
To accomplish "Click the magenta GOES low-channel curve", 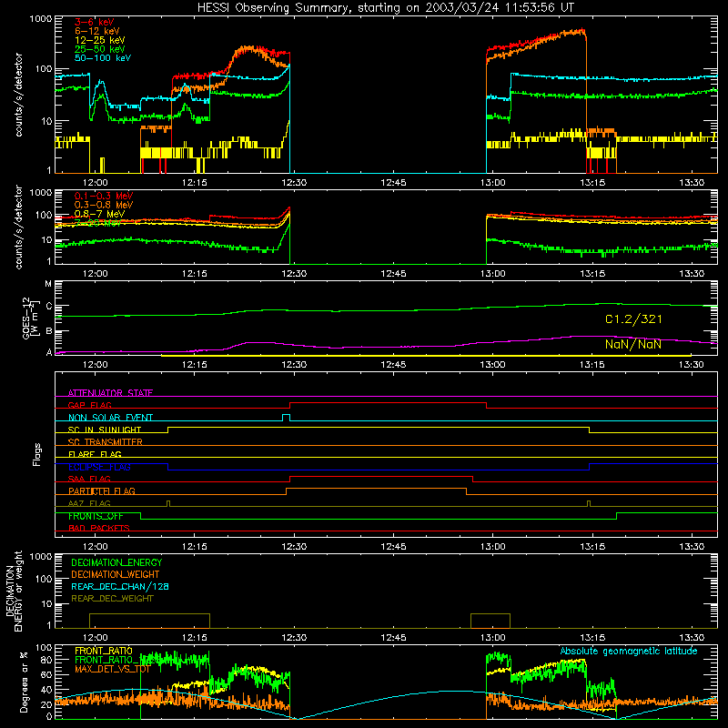I will coord(386,347).
